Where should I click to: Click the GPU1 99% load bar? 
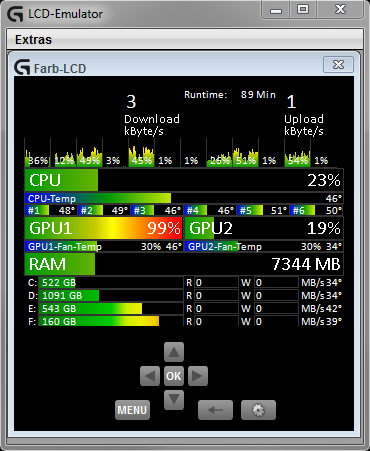click(x=104, y=228)
